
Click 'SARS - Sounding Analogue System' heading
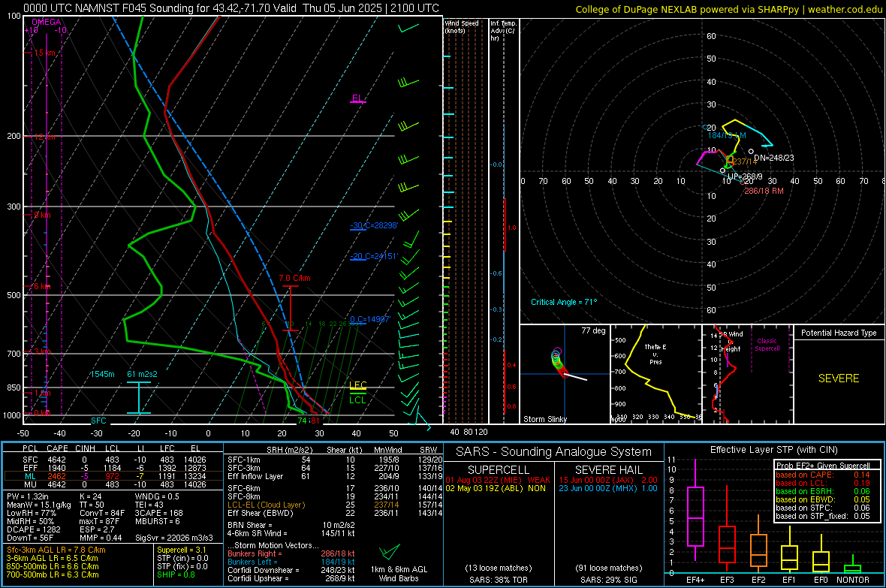tap(553, 452)
